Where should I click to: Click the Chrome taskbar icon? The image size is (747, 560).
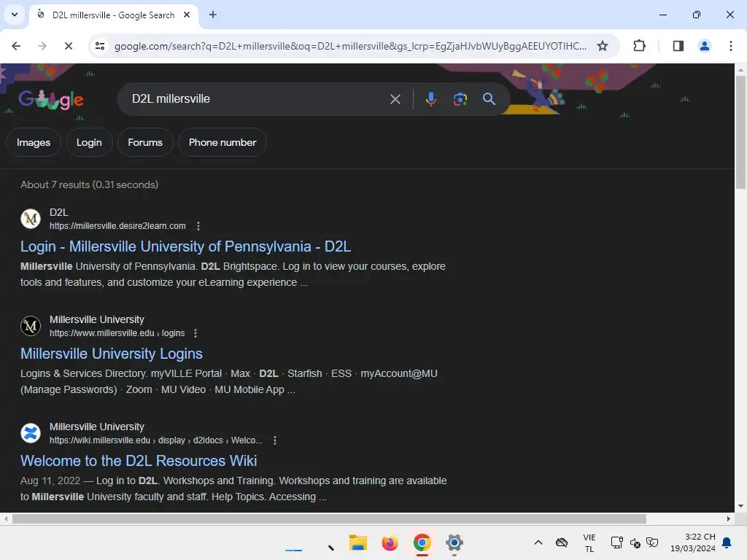tap(422, 542)
